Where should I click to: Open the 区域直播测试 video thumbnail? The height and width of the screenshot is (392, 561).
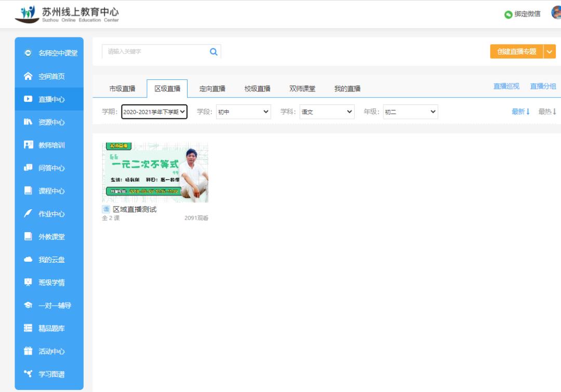pos(154,172)
